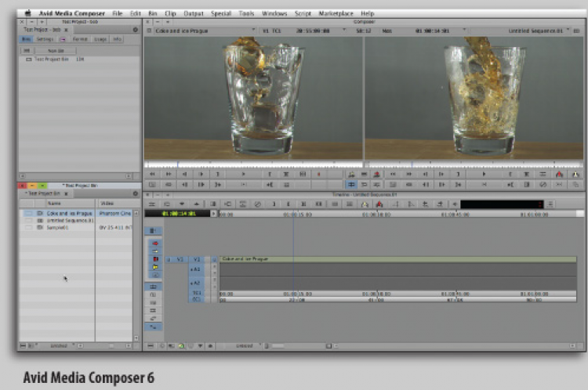Select the red Overwrite Trim roller tool

click(x=155, y=259)
